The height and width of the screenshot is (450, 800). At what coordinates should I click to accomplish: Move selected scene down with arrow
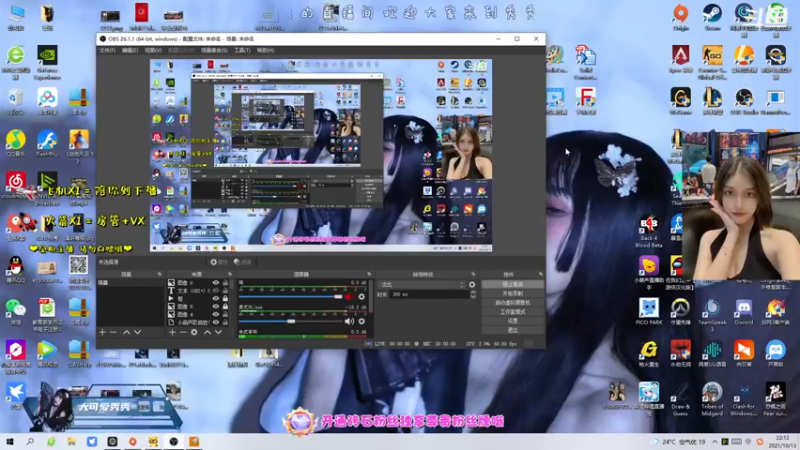point(137,332)
